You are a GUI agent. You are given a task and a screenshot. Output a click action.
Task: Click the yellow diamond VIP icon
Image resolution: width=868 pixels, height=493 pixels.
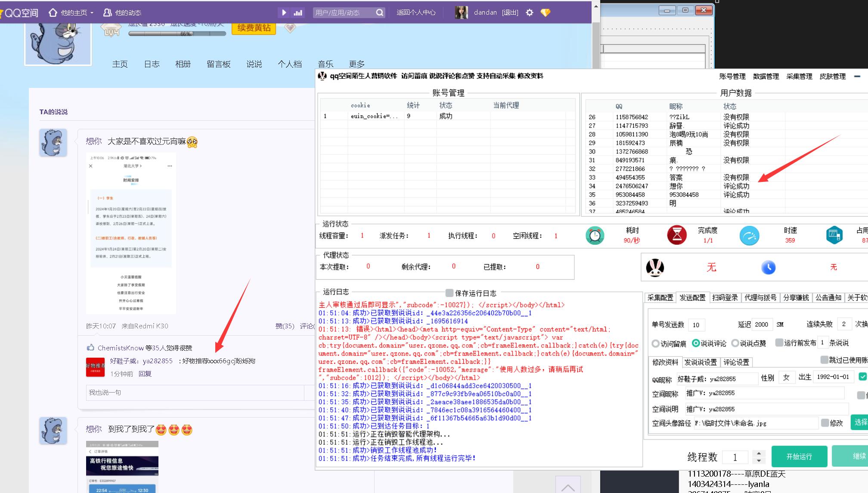545,12
